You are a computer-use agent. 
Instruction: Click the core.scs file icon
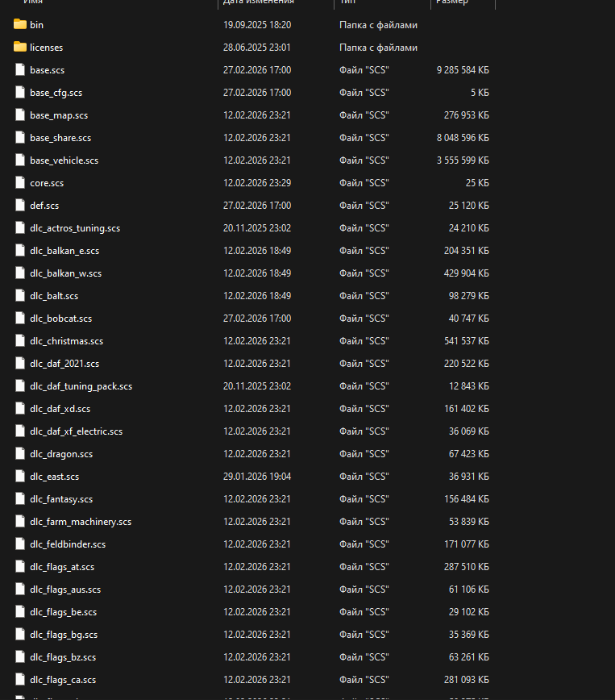click(x=20, y=183)
